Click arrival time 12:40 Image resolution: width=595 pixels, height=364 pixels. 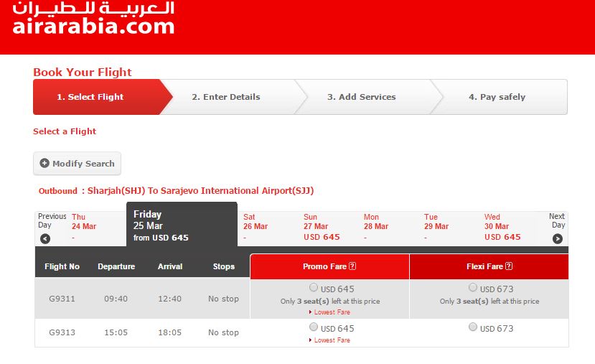(x=169, y=299)
